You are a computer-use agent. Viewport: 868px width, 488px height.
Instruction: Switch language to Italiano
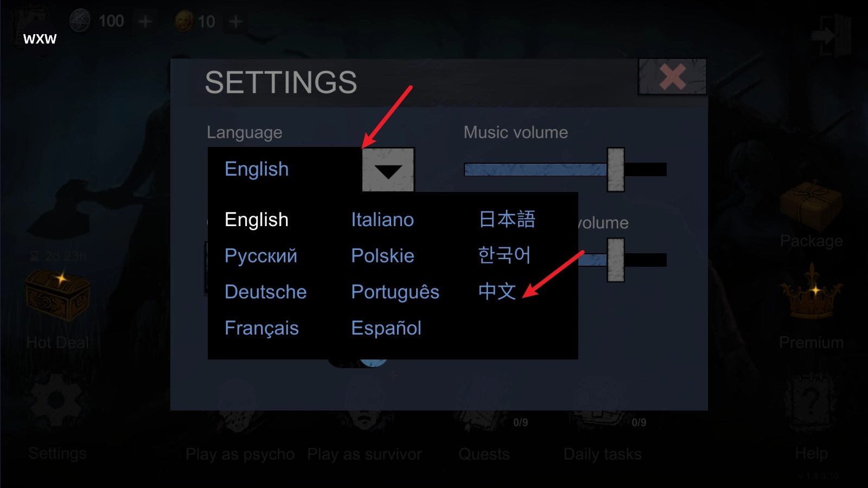(382, 220)
